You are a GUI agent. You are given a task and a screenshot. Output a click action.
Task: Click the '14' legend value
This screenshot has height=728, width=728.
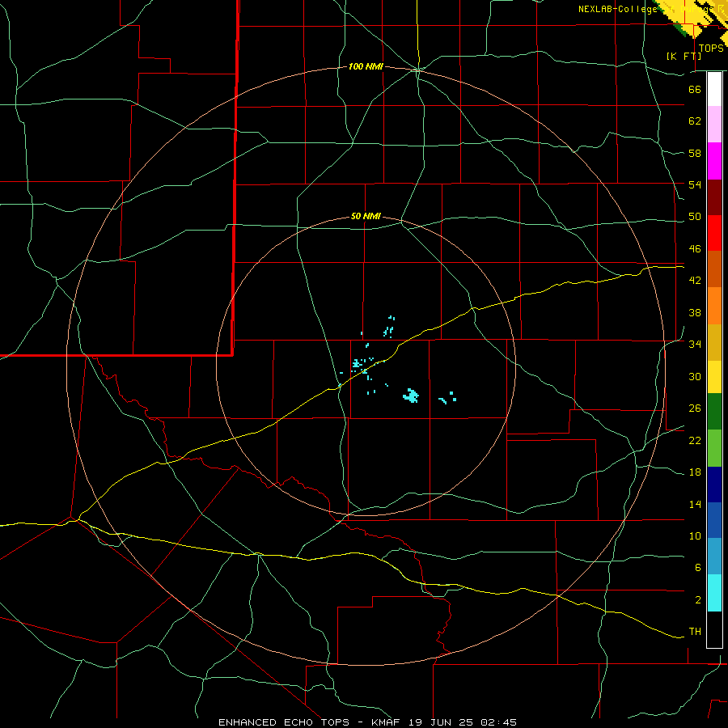[x=695, y=505]
